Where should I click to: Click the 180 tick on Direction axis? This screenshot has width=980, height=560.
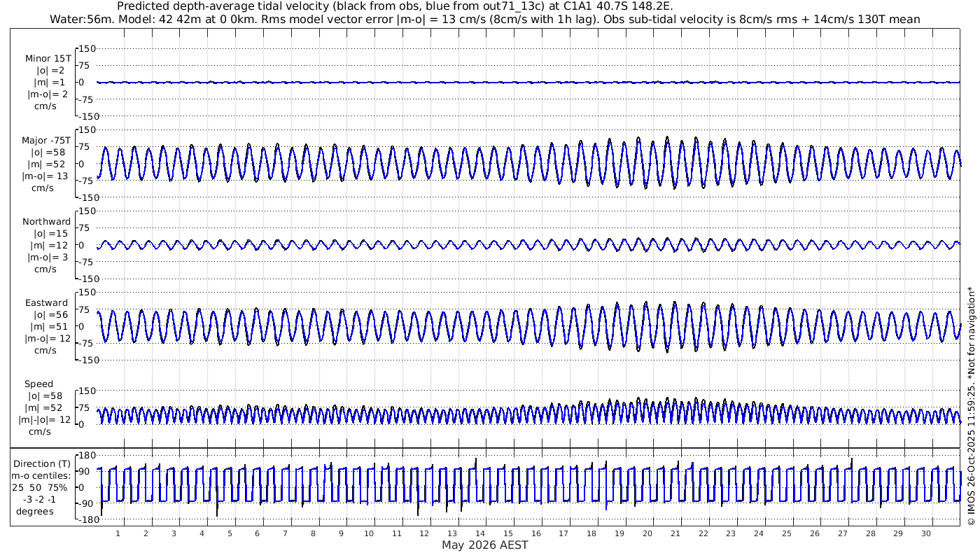point(86,454)
